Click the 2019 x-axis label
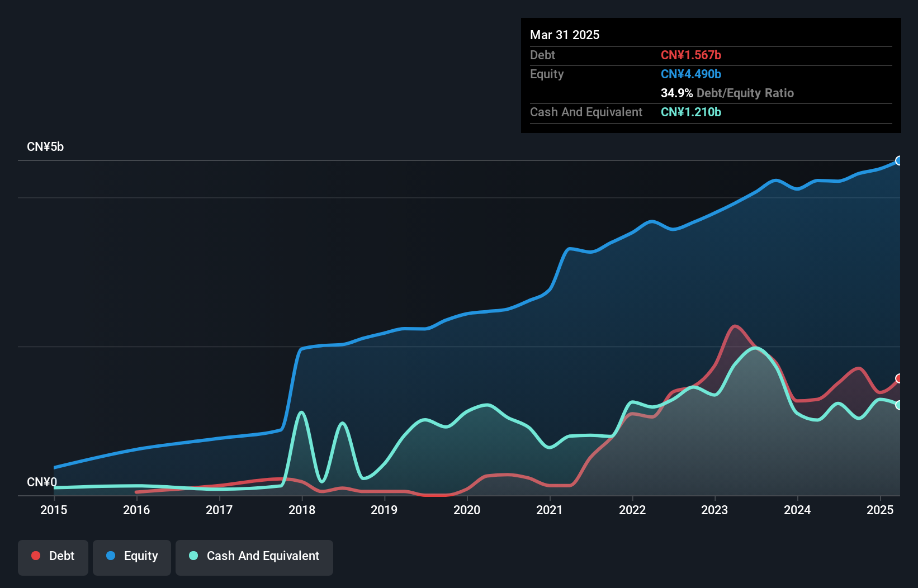Viewport: 918px width, 588px height. (x=384, y=510)
